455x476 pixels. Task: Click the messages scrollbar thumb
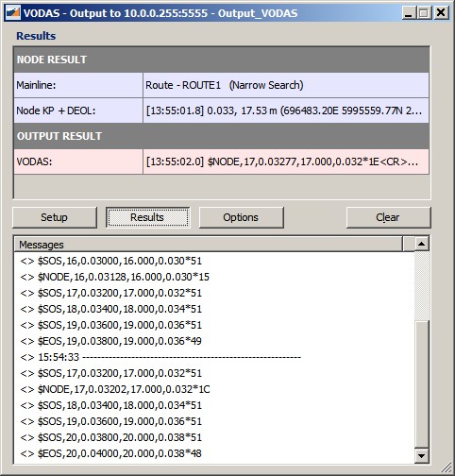421,384
